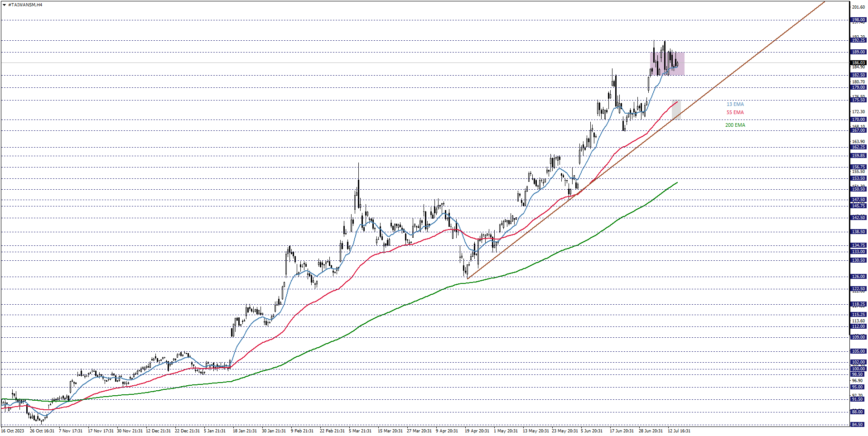Screen dimensions: 868x436
Task: Click the 13 May 20:31 date label
Action: click(536, 431)
